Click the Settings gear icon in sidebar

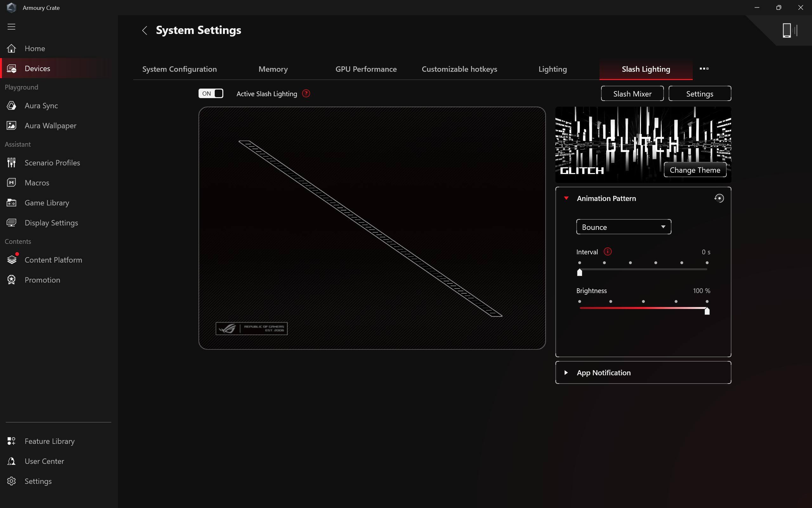click(11, 481)
